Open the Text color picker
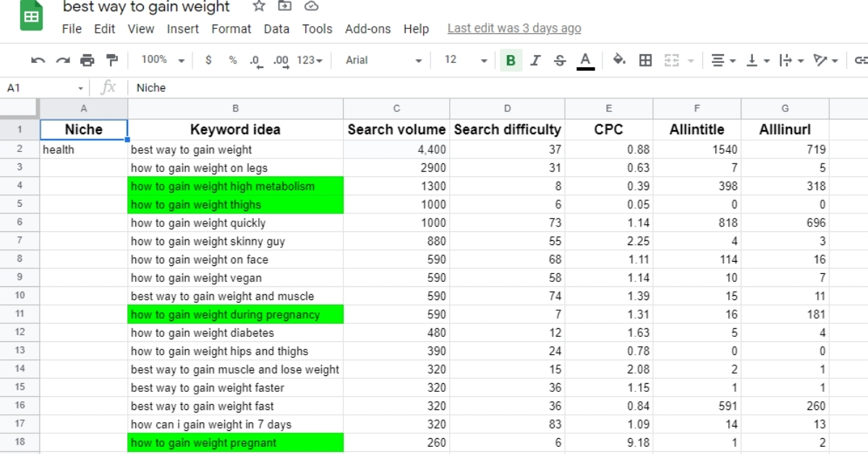Image resolution: width=868 pixels, height=454 pixels. coord(586,60)
